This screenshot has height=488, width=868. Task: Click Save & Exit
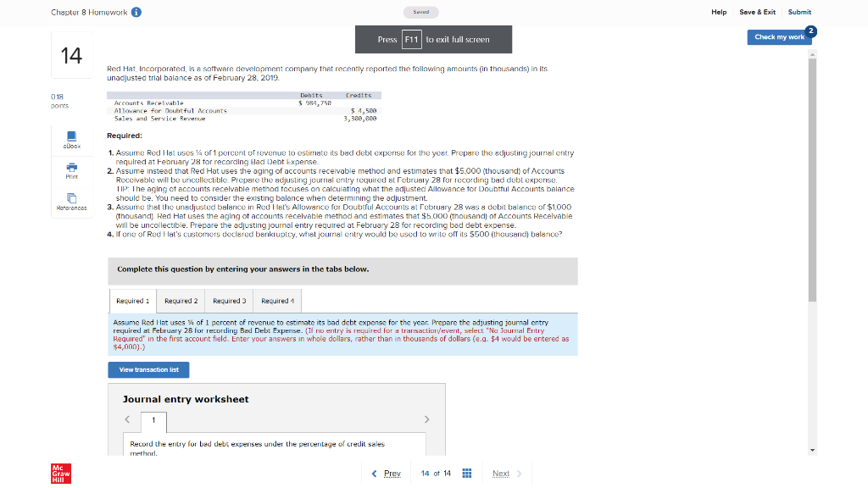[757, 12]
